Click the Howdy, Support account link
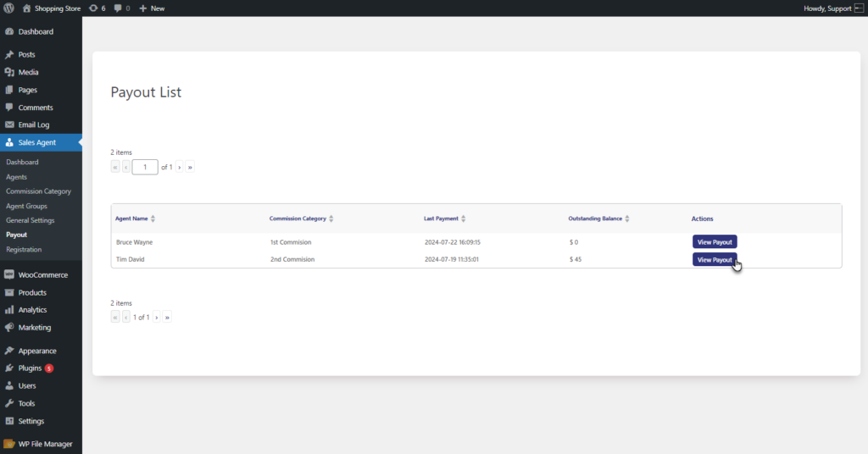Image resolution: width=868 pixels, height=454 pixels. tap(827, 8)
